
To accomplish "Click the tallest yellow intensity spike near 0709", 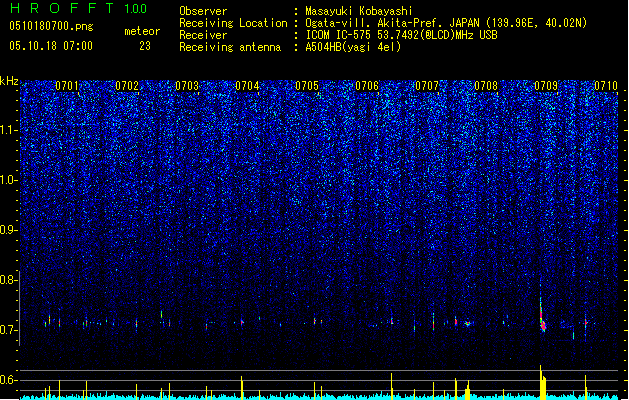I will pos(541,382).
